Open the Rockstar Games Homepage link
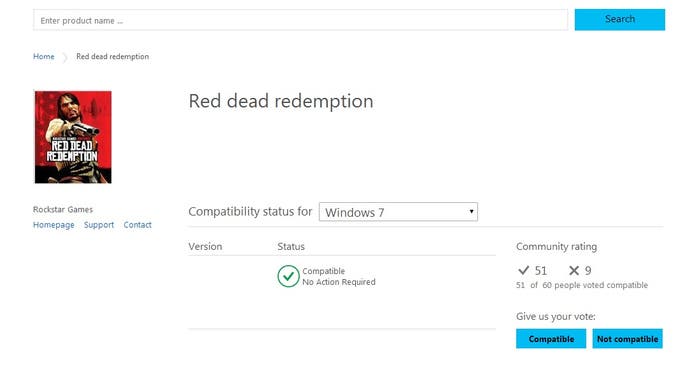The width and height of the screenshot is (690, 391). (54, 225)
